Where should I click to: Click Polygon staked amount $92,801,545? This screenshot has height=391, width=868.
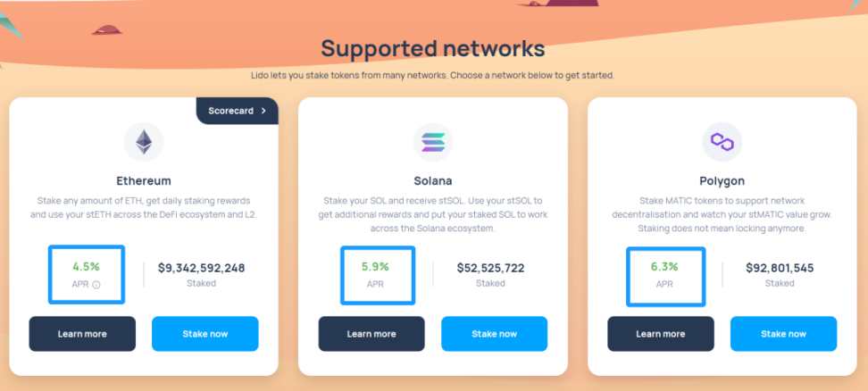click(780, 268)
